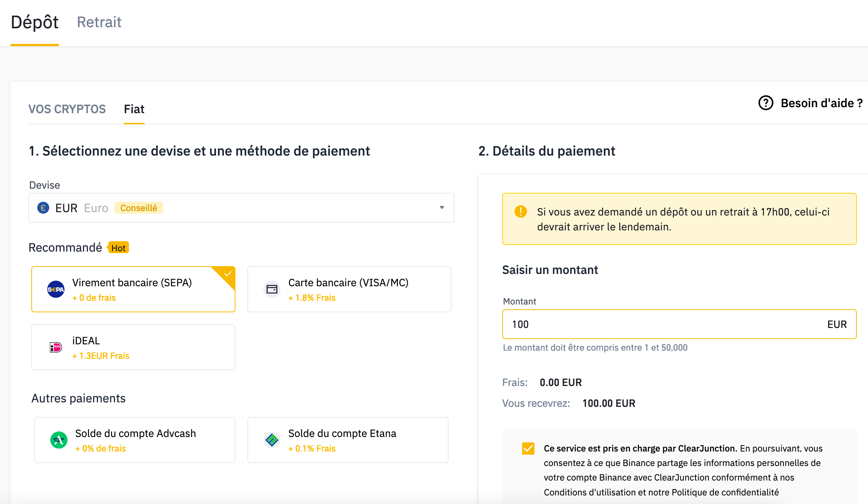The height and width of the screenshot is (504, 868).
Task: Uncheck the ClearJunction consent checkbox
Action: tap(528, 449)
